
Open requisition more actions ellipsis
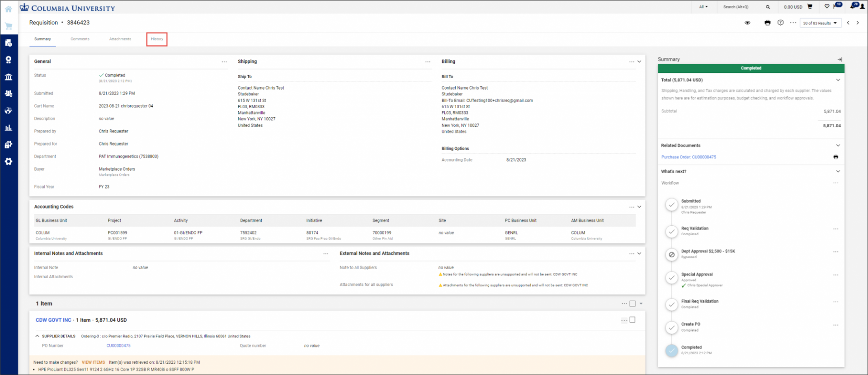click(793, 23)
